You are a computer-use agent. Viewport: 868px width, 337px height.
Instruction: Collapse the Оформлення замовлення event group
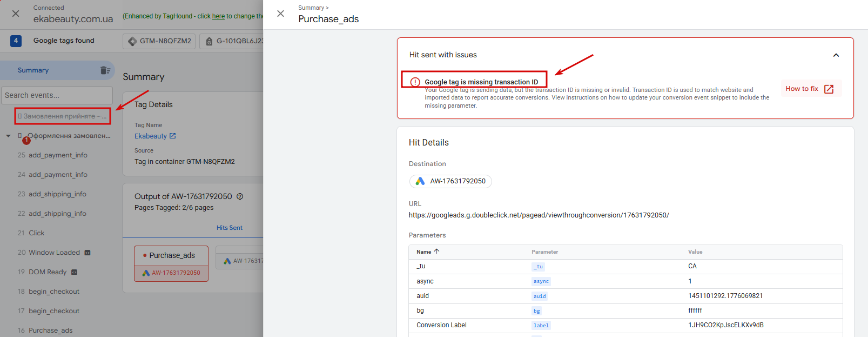pyautogui.click(x=8, y=136)
